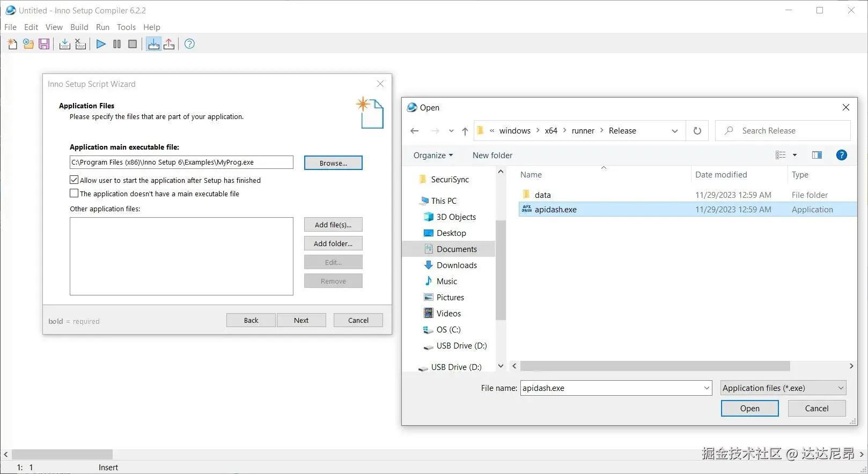
Task: Open the View menu
Action: tap(54, 27)
